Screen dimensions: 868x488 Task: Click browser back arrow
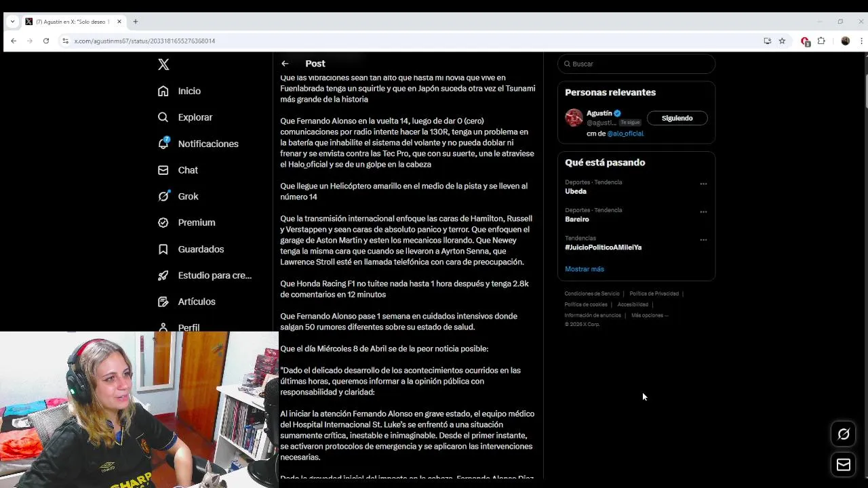click(x=13, y=41)
